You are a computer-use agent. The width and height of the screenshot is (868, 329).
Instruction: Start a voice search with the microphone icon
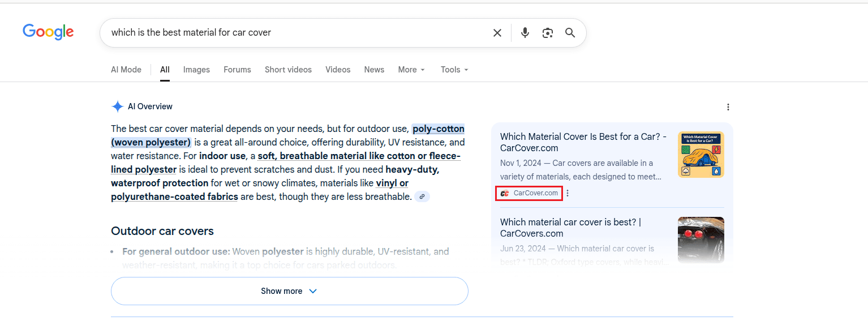[525, 32]
